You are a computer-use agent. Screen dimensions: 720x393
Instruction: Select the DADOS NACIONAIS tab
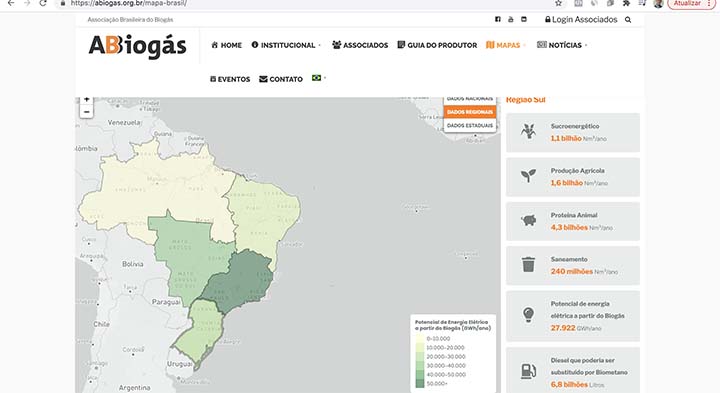[470, 99]
